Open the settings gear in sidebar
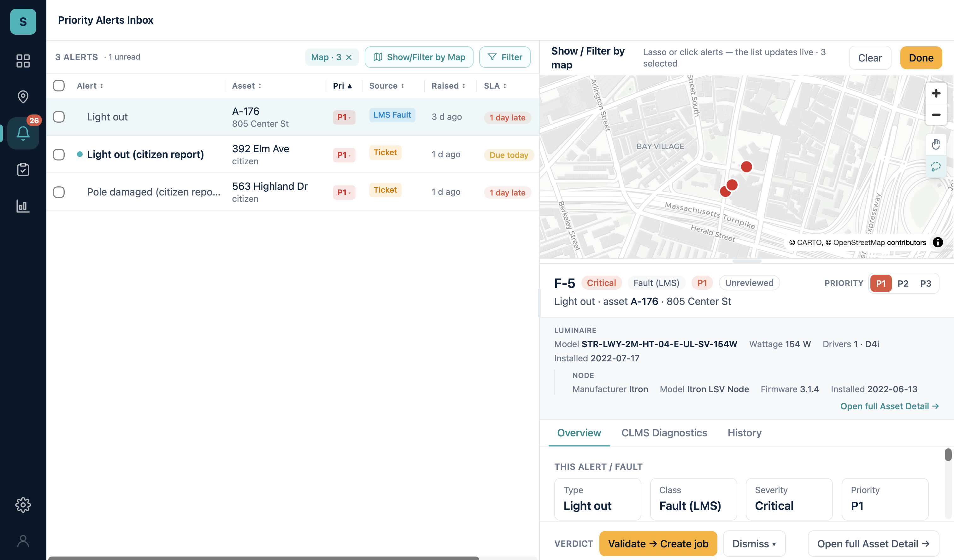 23,505
